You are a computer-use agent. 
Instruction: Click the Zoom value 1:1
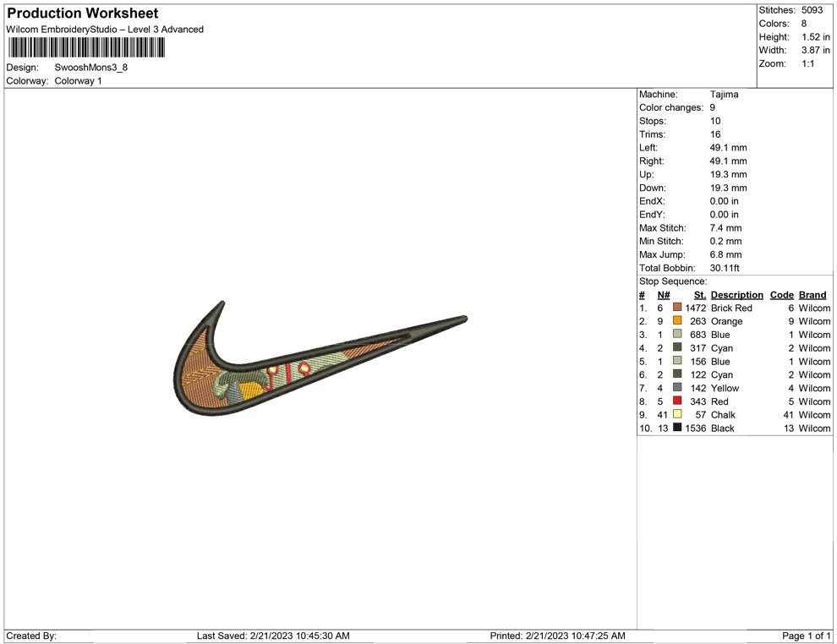click(808, 63)
